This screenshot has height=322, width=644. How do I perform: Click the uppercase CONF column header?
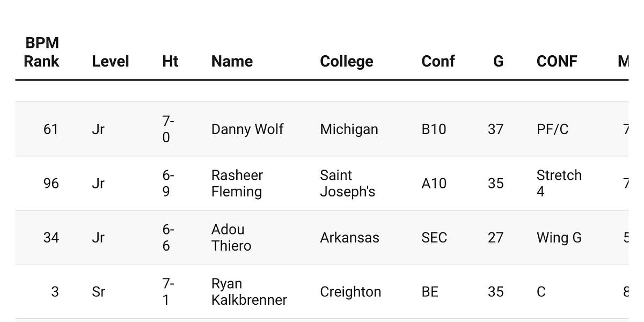coord(557,61)
